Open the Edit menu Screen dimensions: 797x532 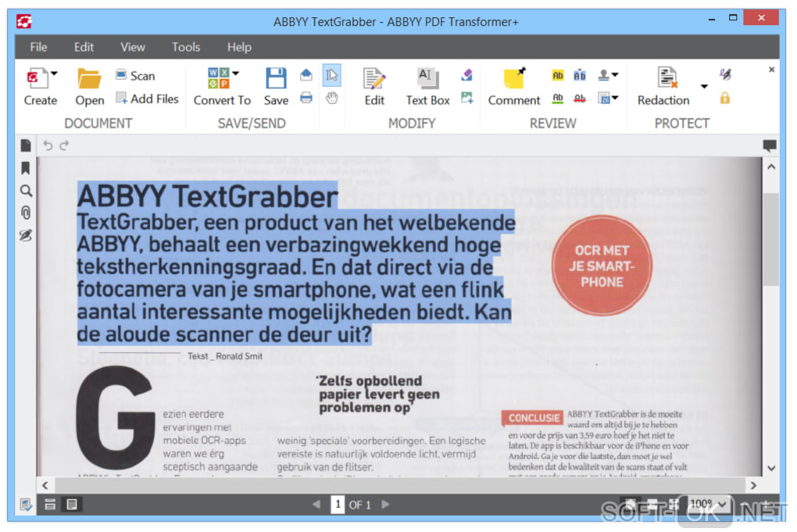tap(84, 47)
